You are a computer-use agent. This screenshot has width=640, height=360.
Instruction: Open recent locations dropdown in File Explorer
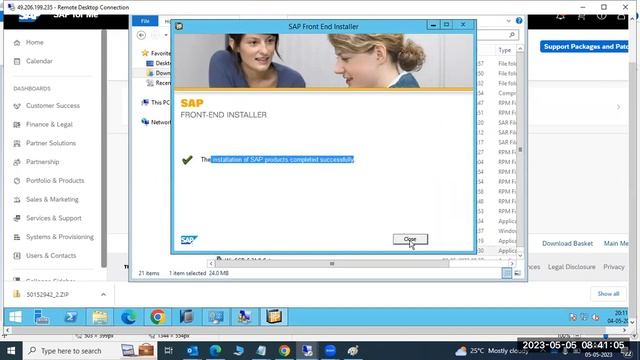[x=166, y=36]
